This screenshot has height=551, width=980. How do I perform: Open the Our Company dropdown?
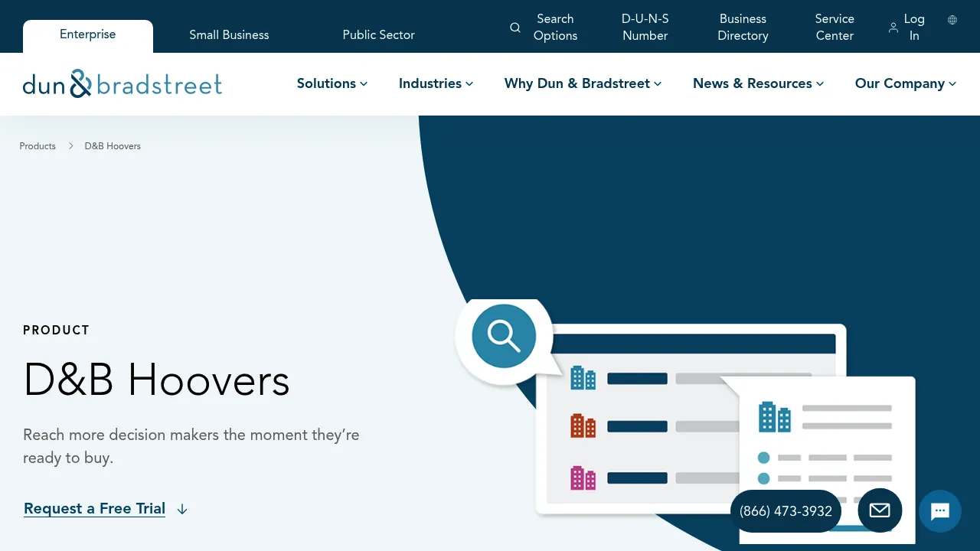[x=906, y=83]
